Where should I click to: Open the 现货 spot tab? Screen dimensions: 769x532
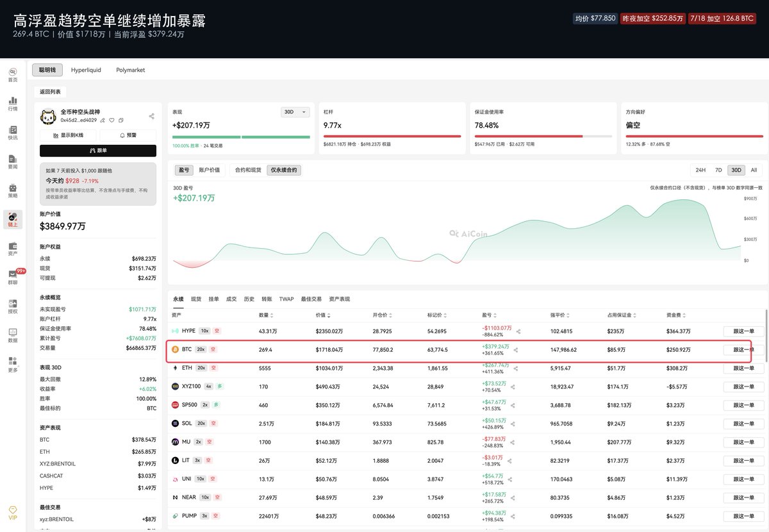click(x=196, y=299)
